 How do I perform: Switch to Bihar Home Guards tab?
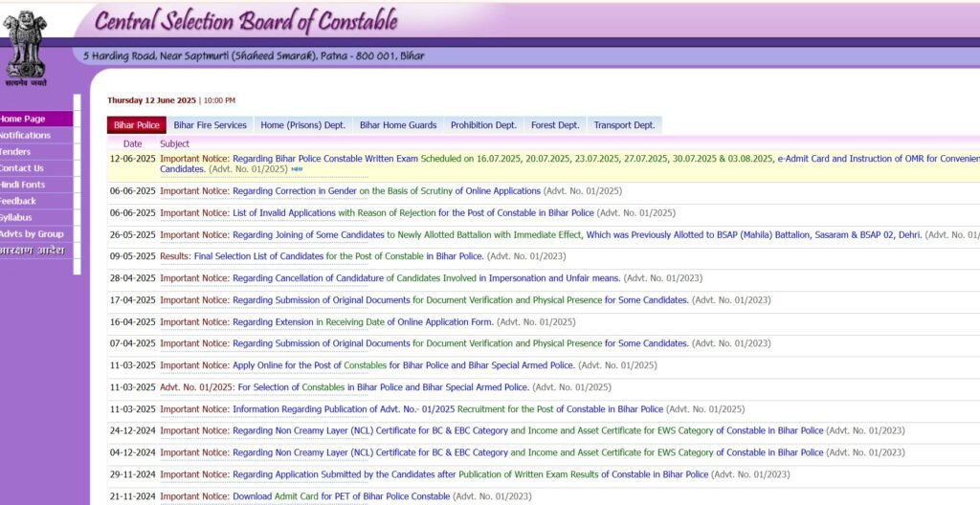click(x=398, y=125)
